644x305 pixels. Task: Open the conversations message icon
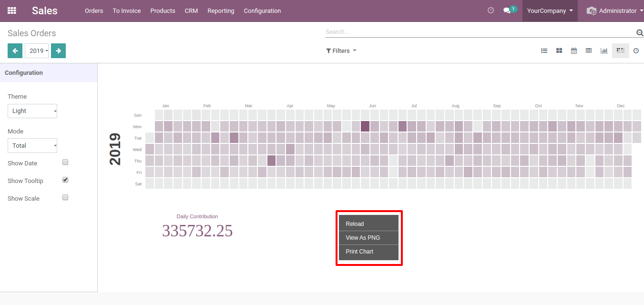507,10
